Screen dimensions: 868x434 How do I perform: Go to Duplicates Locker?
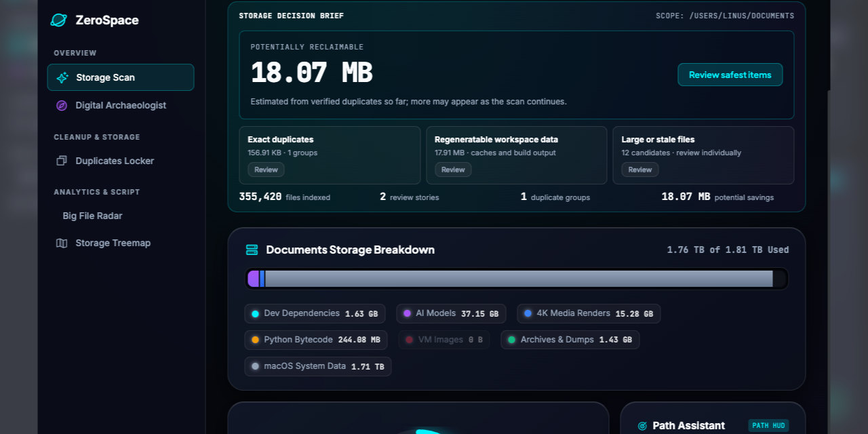tap(121, 161)
